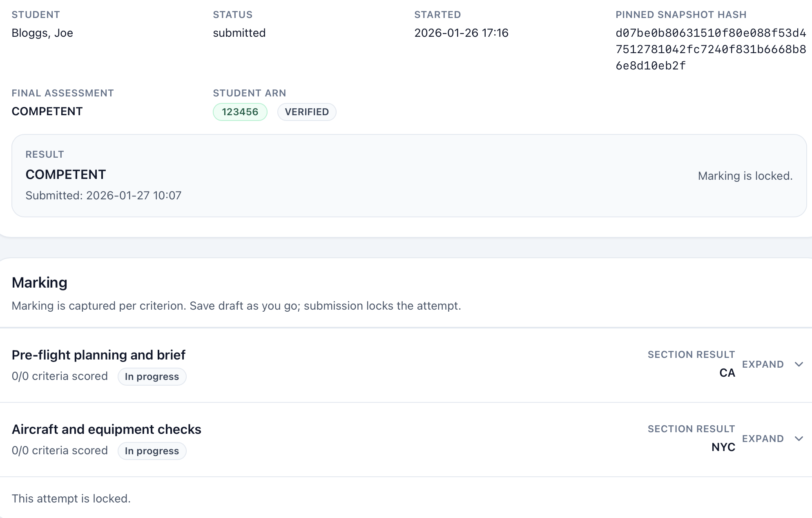This screenshot has width=812, height=518.
Task: Expand the Pre-flight planning and brief section
Action: click(763, 364)
